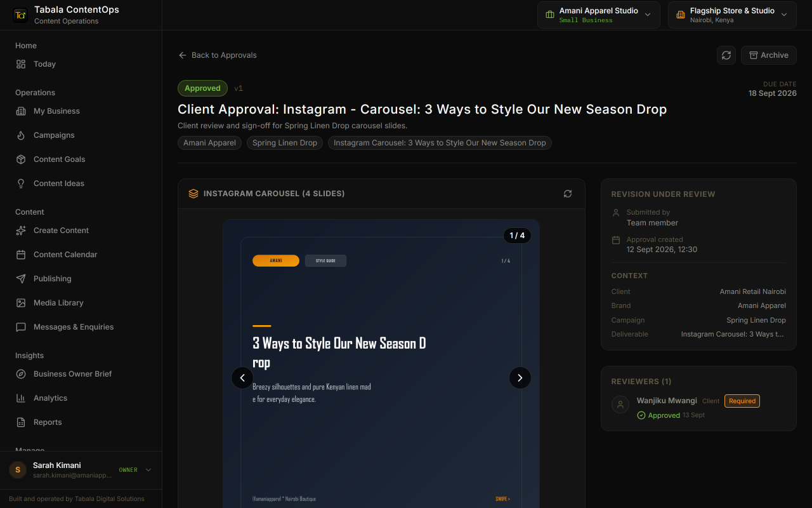This screenshot has height=508, width=812.
Task: Click the Create Content sparkle icon
Action: point(21,231)
